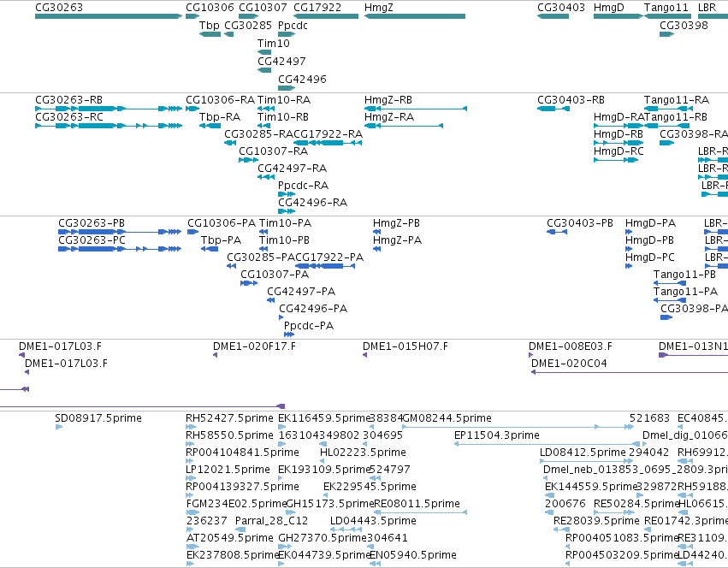Click the CG10307-PA protein label

(275, 275)
